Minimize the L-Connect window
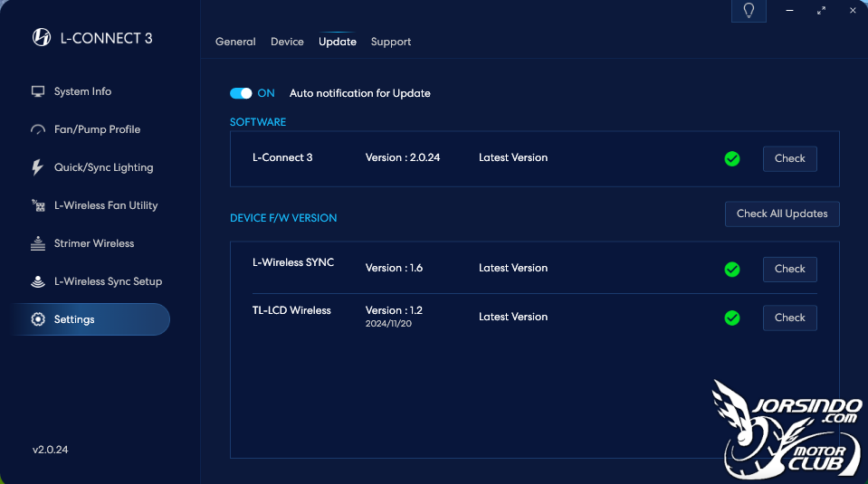Viewport: 868px width, 484px height. (789, 11)
